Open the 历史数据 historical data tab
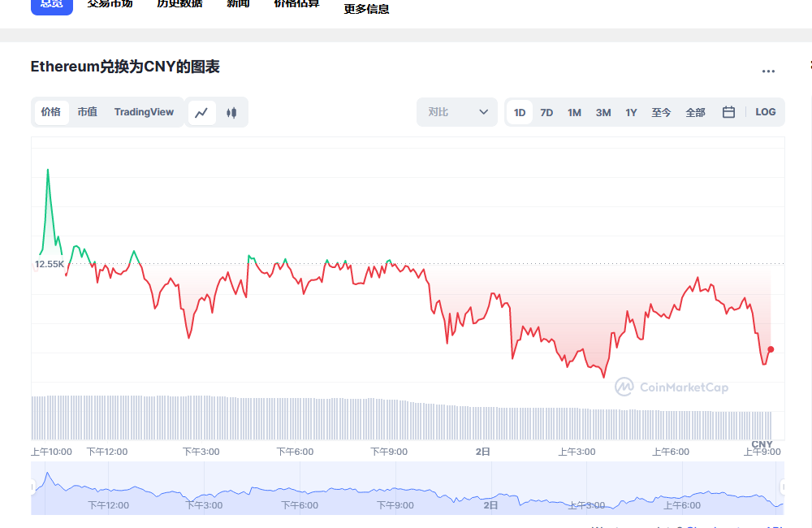Image resolution: width=812 pixels, height=528 pixels. 179,4
